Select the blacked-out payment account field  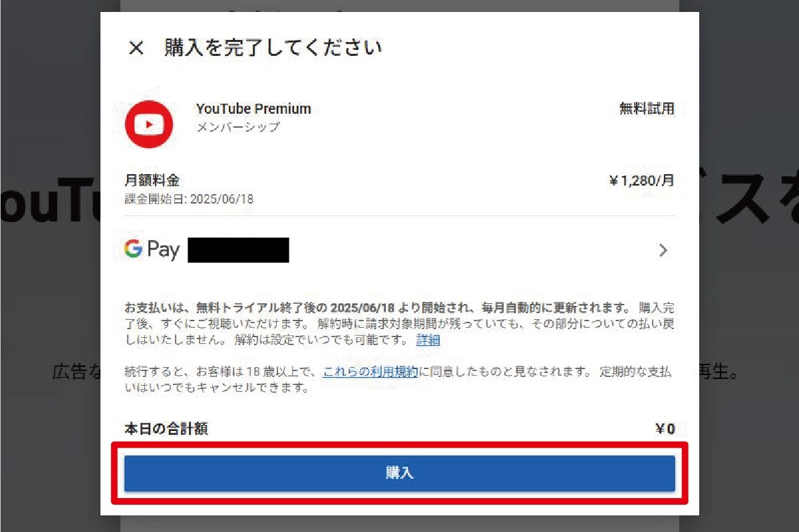click(x=238, y=250)
